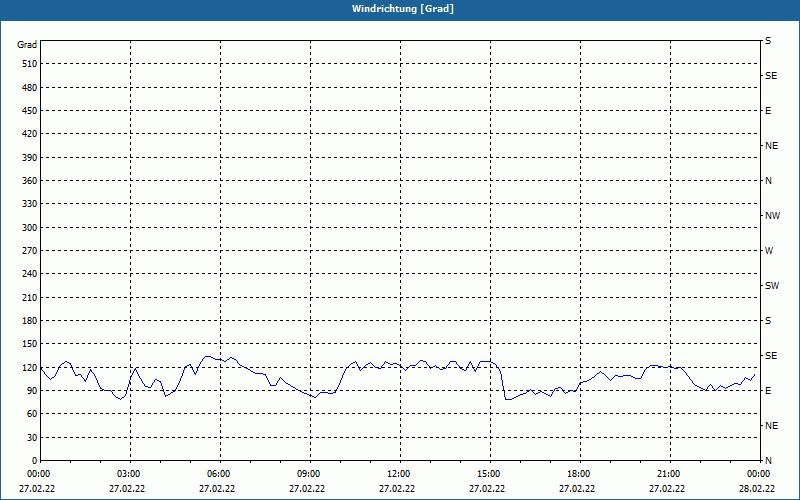Select the 510 degree axis label

[30, 64]
